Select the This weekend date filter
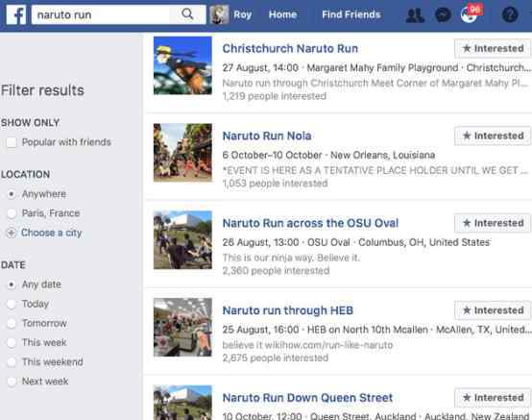The image size is (532, 420). (12, 362)
